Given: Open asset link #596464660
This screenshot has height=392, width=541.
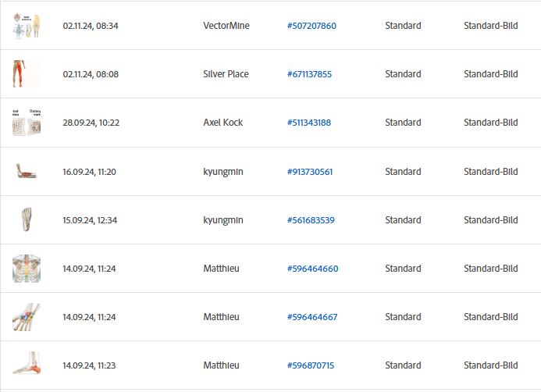Looking at the screenshot, I should click(312, 269).
